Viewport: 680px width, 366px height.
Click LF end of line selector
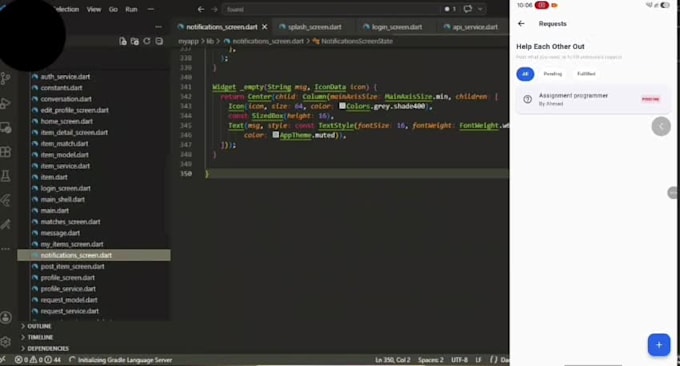478,360
